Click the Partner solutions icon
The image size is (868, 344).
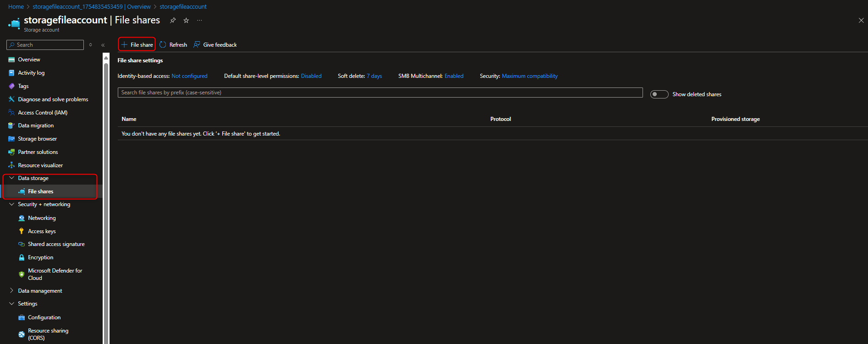[11, 152]
